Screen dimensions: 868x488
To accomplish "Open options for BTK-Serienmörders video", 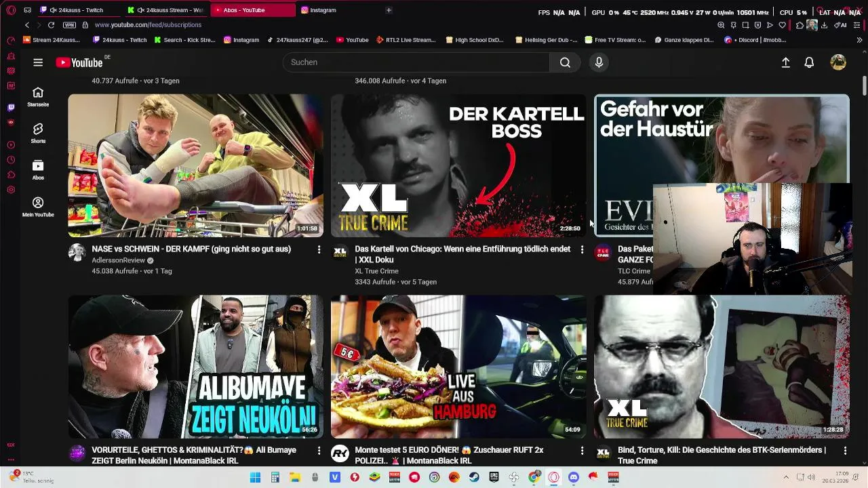I will [x=845, y=450].
